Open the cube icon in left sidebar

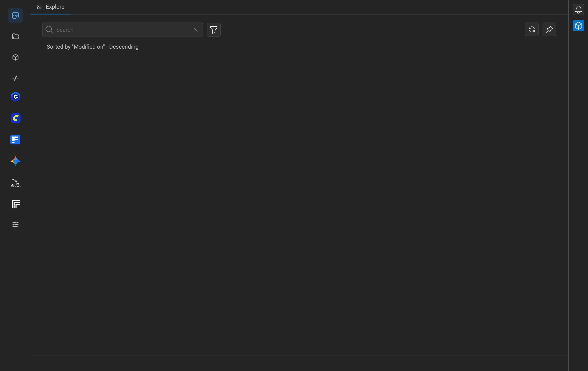(x=15, y=57)
